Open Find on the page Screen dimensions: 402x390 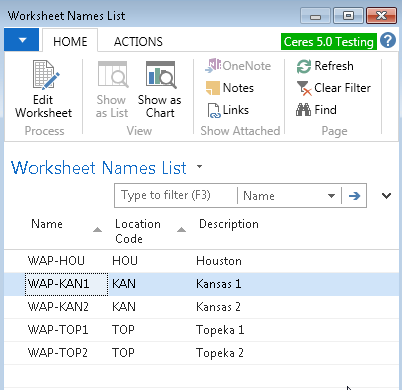coord(316,110)
